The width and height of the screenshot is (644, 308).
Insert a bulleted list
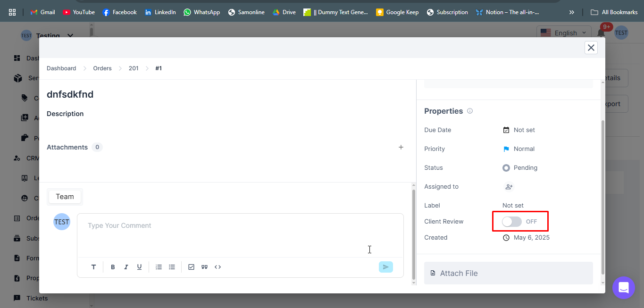pos(172,267)
